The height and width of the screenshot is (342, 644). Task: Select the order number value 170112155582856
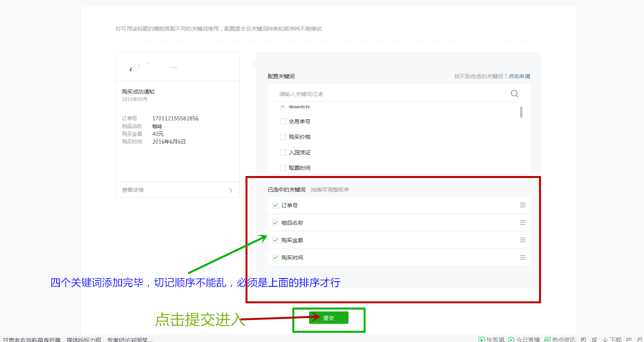[x=175, y=118]
